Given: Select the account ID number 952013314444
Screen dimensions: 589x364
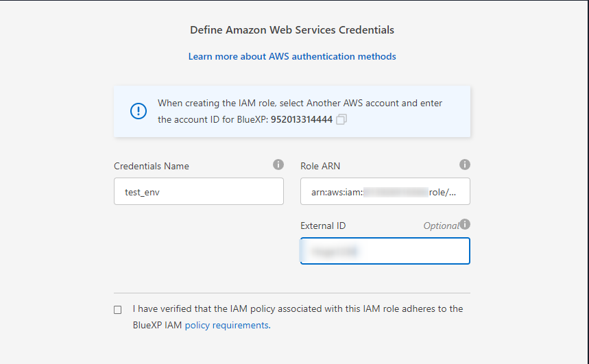Looking at the screenshot, I should [x=302, y=119].
